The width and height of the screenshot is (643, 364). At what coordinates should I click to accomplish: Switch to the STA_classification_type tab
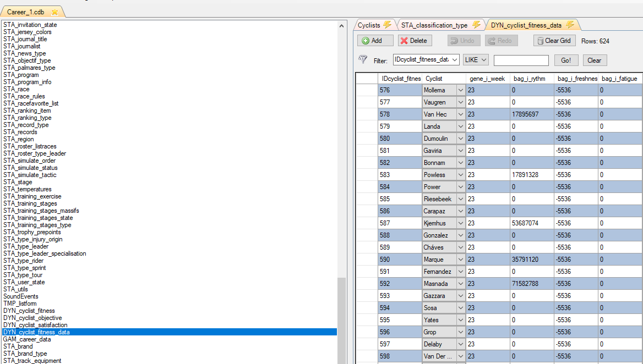point(434,25)
